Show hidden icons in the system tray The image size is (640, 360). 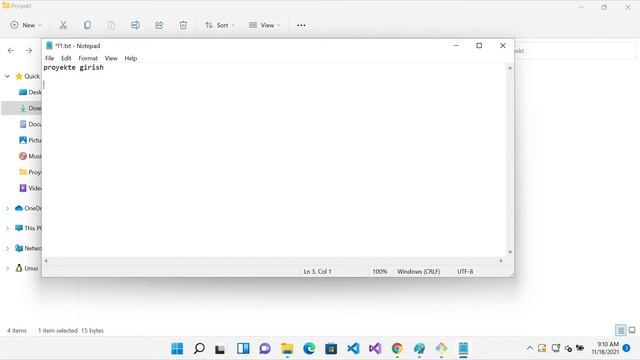529,348
